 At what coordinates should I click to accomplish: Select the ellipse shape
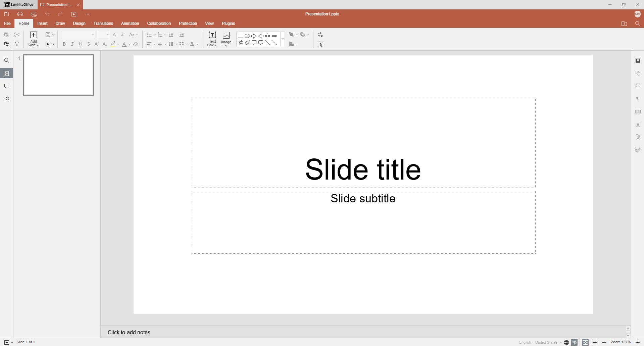(247, 36)
